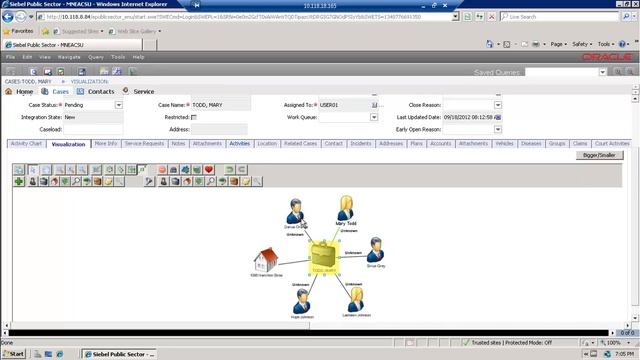
Task: Open the IE Tools command bar dropdown
Action: pyautogui.click(x=606, y=44)
